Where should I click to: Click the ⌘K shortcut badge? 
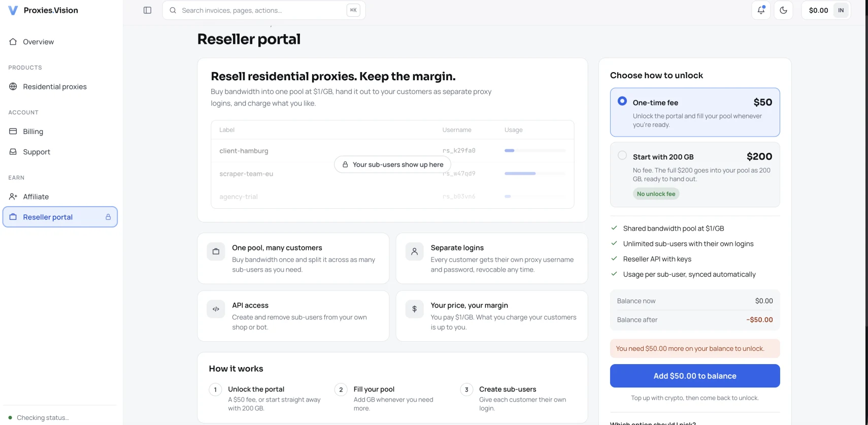tap(353, 10)
